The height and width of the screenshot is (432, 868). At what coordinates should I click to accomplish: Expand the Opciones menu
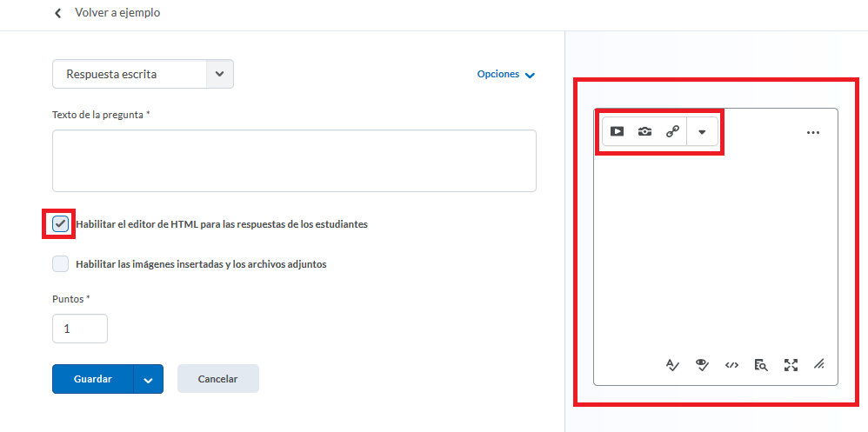(x=505, y=75)
